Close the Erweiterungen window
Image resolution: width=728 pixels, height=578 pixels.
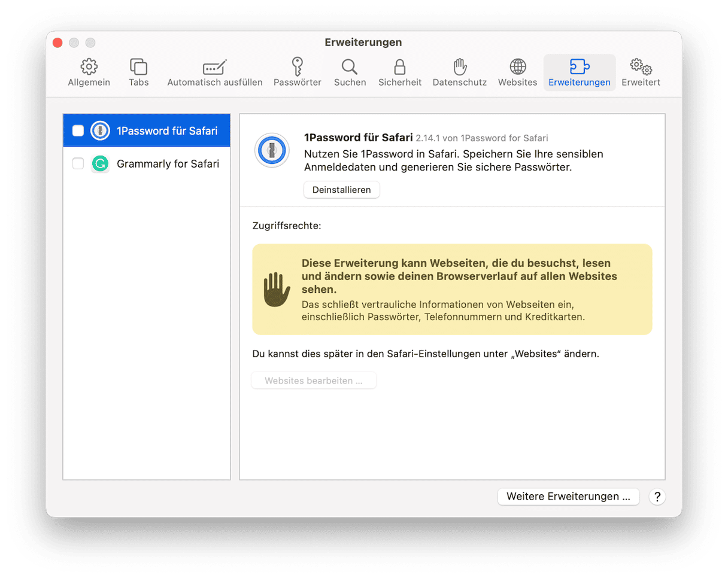pos(57,42)
